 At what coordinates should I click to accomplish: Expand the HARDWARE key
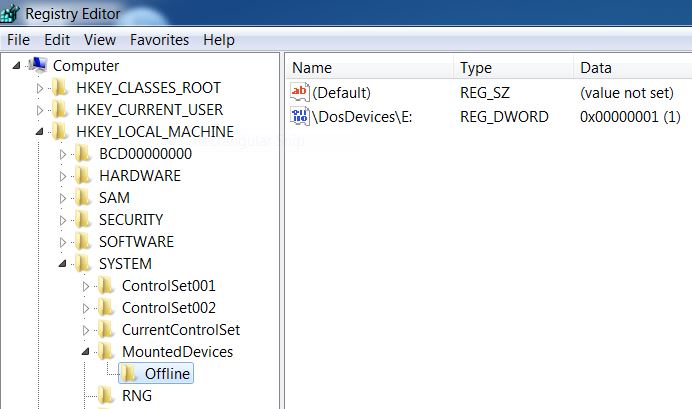[63, 176]
